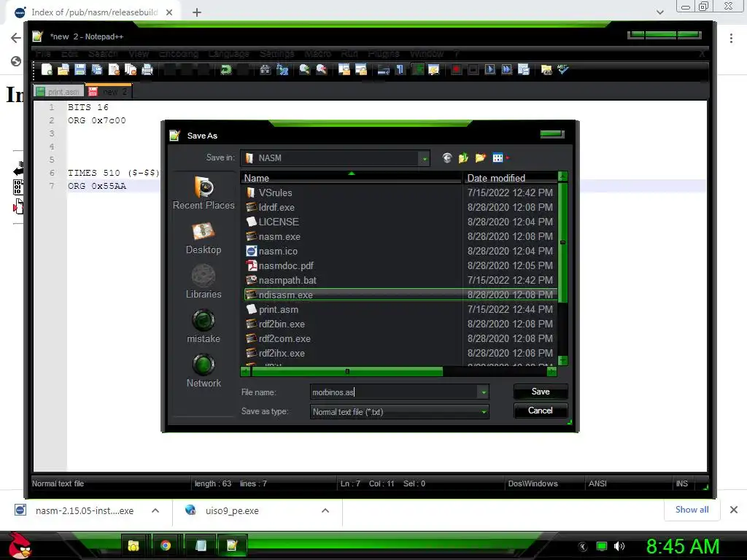Open Desktop in places sidebar
Viewport: 747px width, 560px height.
(204, 238)
